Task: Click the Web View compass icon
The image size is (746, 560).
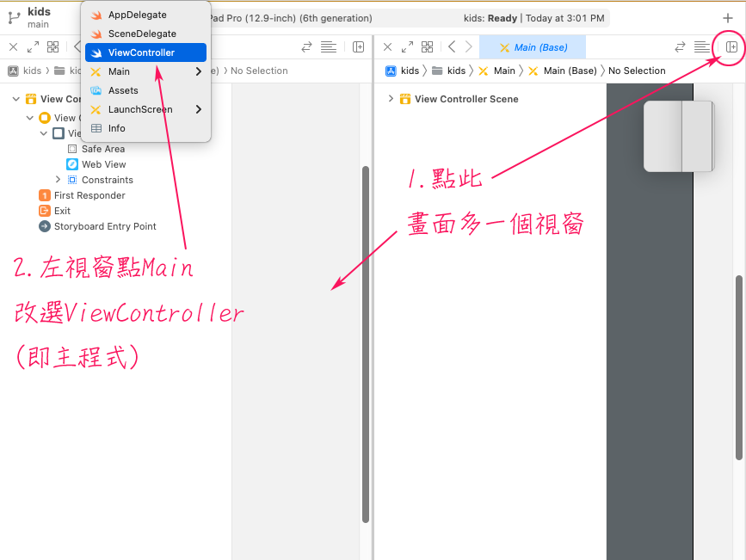Action: (72, 164)
